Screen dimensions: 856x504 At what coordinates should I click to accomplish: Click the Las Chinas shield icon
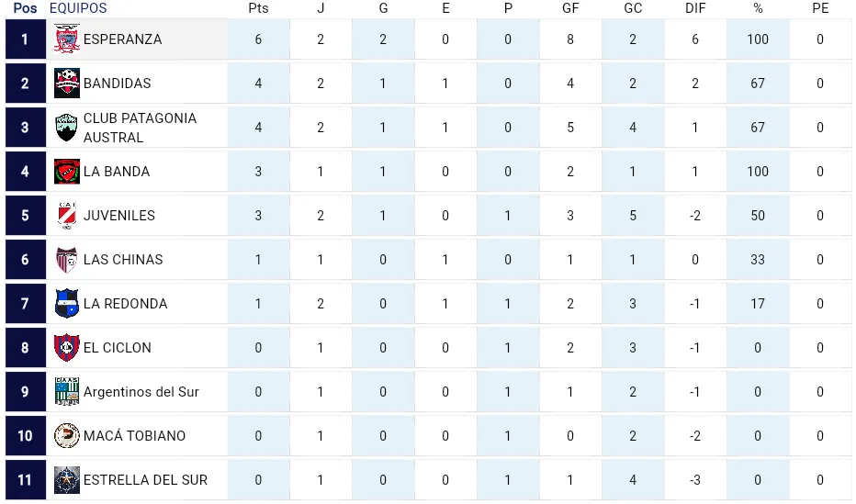tap(66, 260)
